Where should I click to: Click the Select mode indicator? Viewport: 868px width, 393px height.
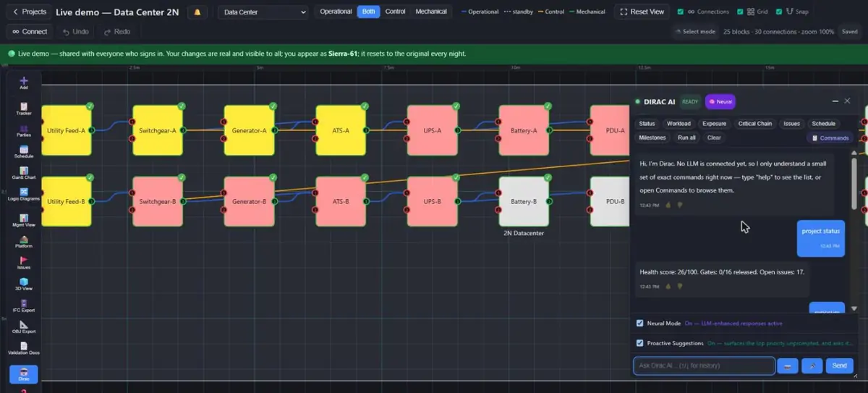(695, 32)
